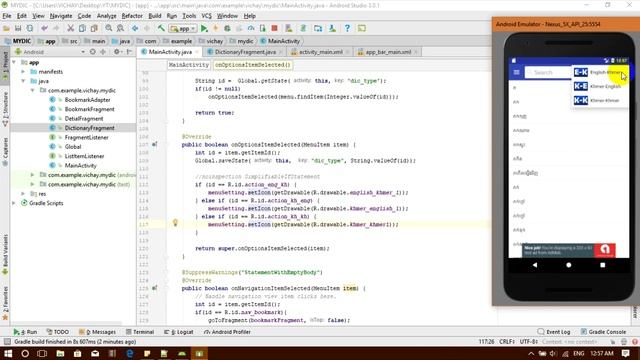Open the Event Log panel
Viewport: 640px width, 360px height.
click(x=554, y=332)
